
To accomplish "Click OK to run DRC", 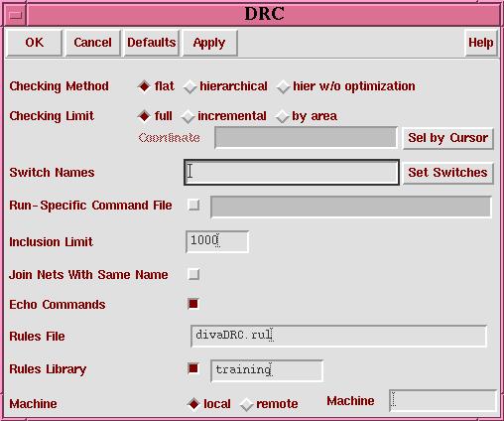I will point(35,43).
